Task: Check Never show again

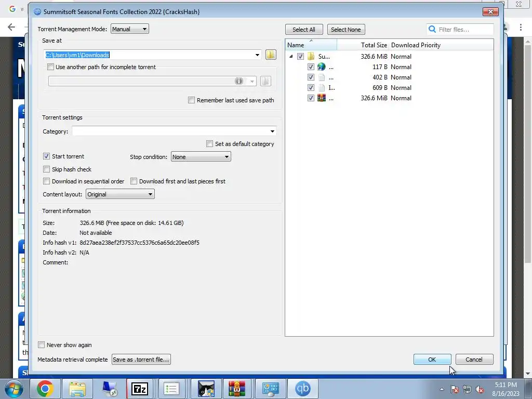Action: [42, 345]
